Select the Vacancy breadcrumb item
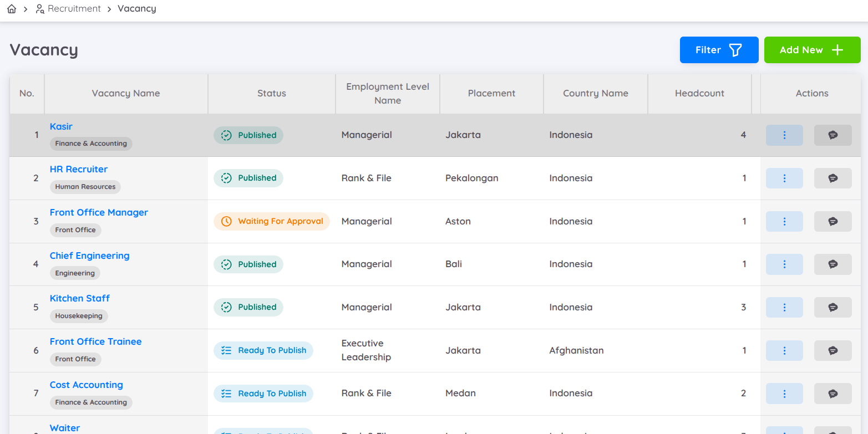Image resolution: width=868 pixels, height=434 pixels. tap(136, 8)
